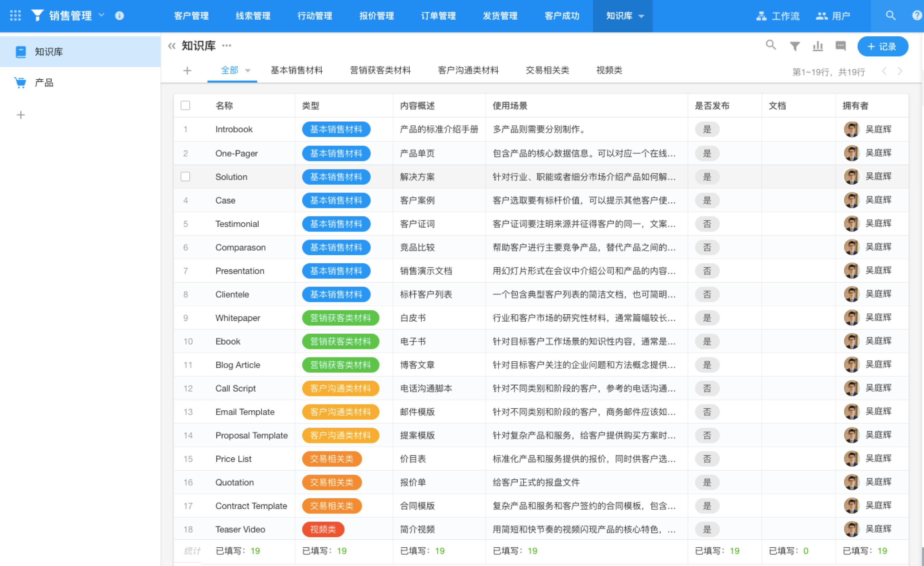Check the checkbox on the Solution row
Image resolution: width=924 pixels, height=566 pixels.
click(x=185, y=176)
